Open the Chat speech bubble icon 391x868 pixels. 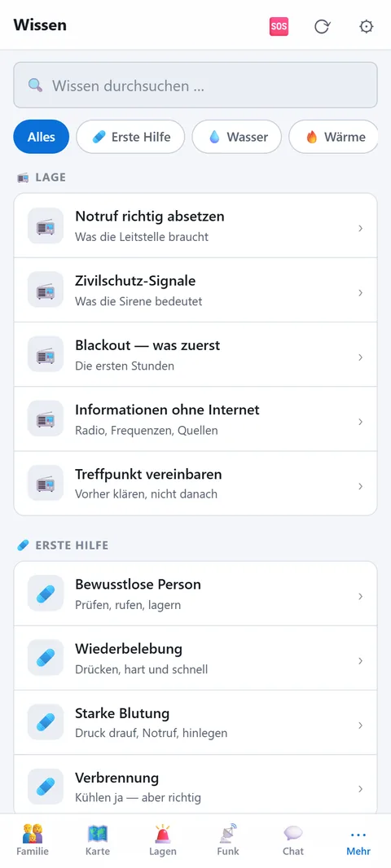tap(293, 833)
